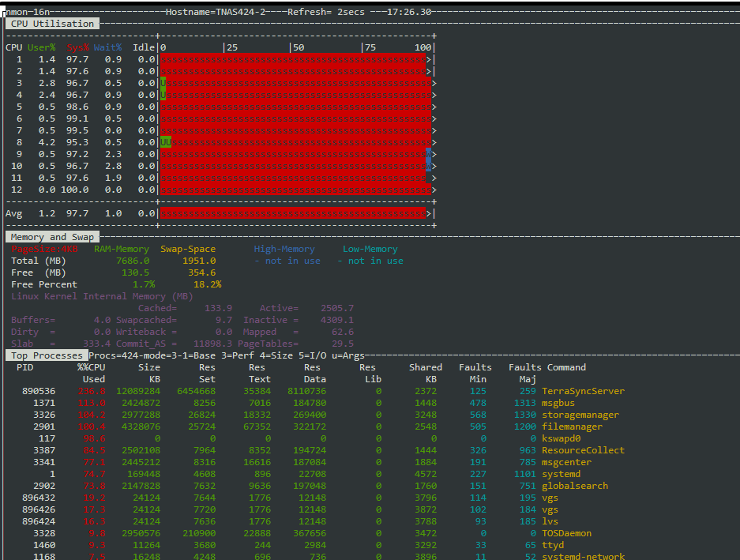
Task: Click the Low-Memory label
Action: (370, 249)
